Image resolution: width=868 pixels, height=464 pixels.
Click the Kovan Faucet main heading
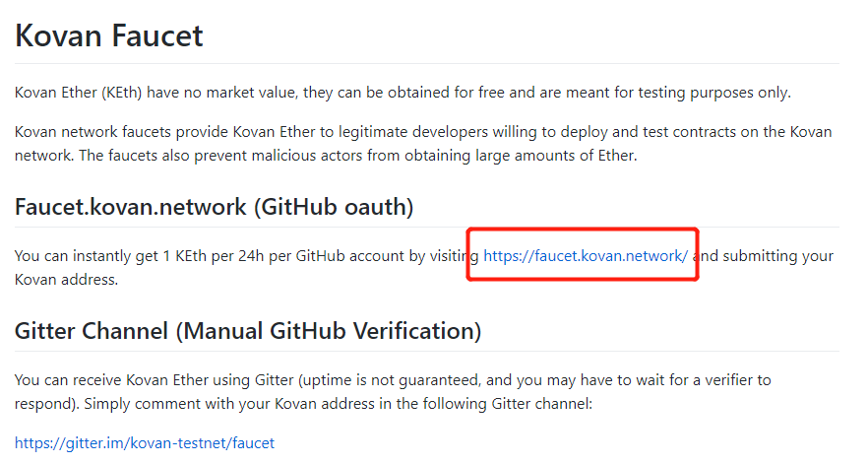coord(109,36)
